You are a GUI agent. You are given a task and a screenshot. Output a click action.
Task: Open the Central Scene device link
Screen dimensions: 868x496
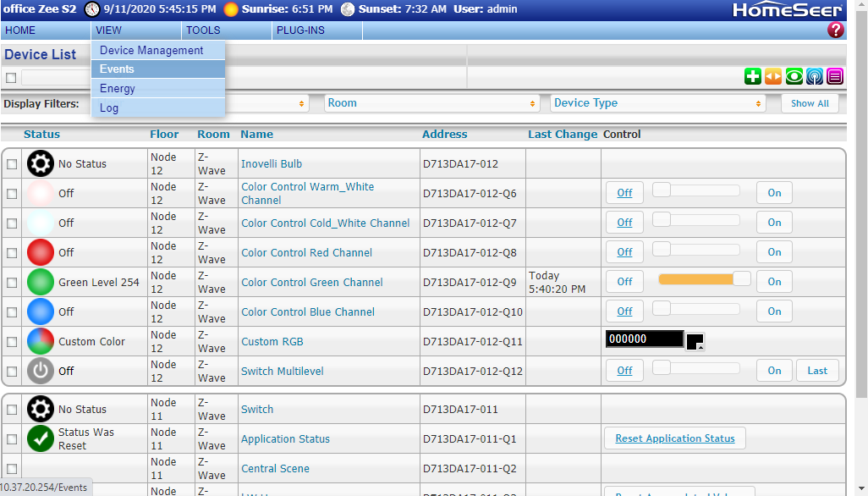pos(275,468)
